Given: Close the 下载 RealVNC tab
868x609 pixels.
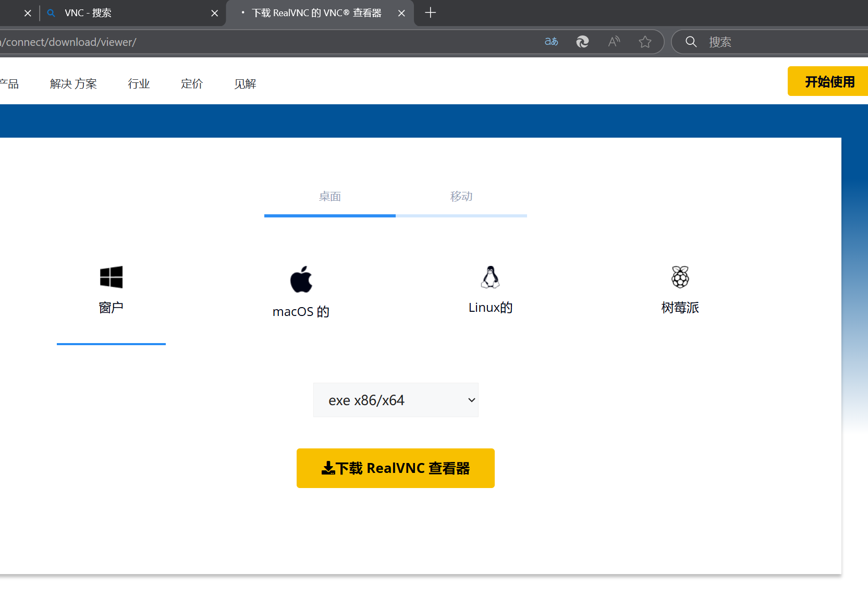Looking at the screenshot, I should (401, 13).
